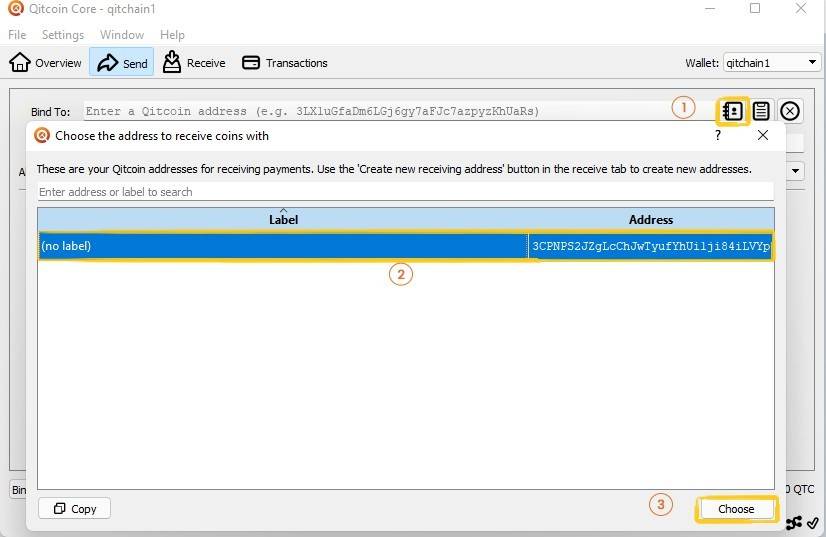This screenshot has height=537, width=826.
Task: Click the sync checkmark status icon
Action: click(x=813, y=523)
